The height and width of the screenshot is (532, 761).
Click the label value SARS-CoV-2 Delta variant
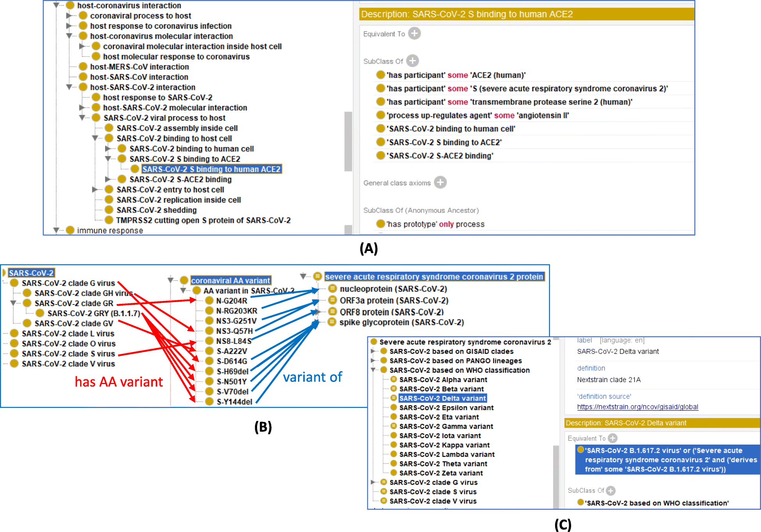pyautogui.click(x=618, y=351)
